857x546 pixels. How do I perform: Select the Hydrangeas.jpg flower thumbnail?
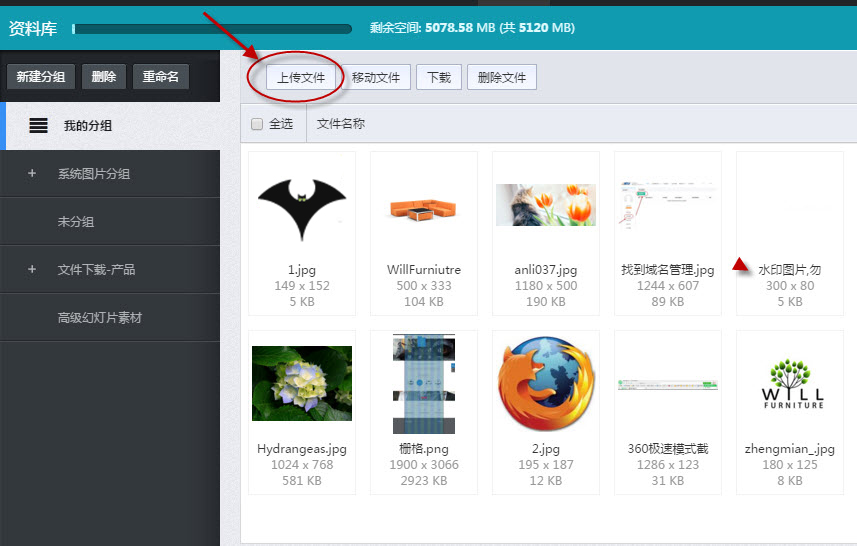[x=302, y=385]
